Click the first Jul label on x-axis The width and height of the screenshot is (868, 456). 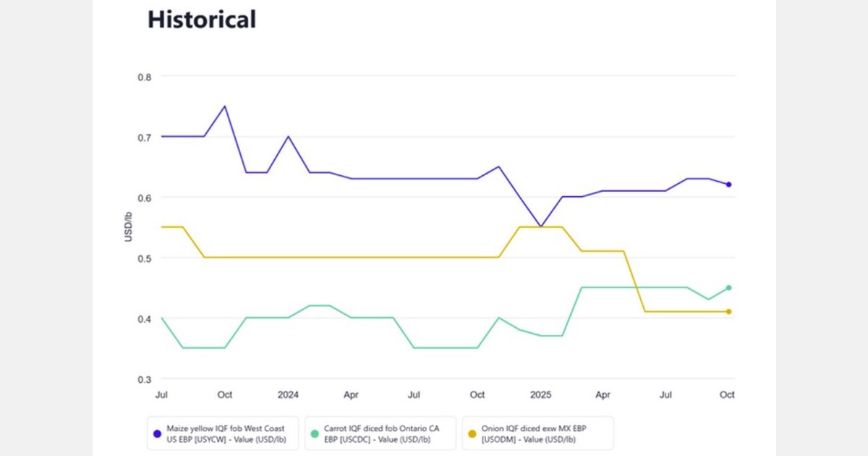(x=161, y=395)
